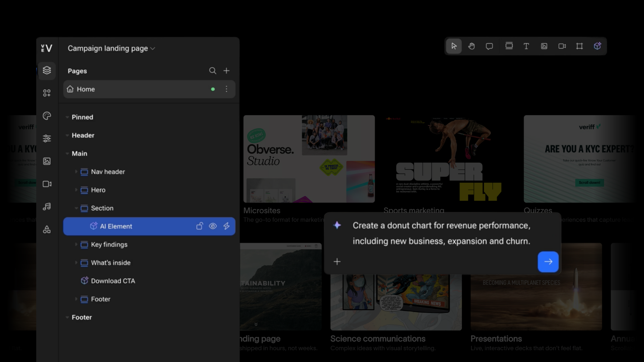The height and width of the screenshot is (362, 644).
Task: Open the Obverse Studio microsites thumbnail
Action: [x=309, y=159]
